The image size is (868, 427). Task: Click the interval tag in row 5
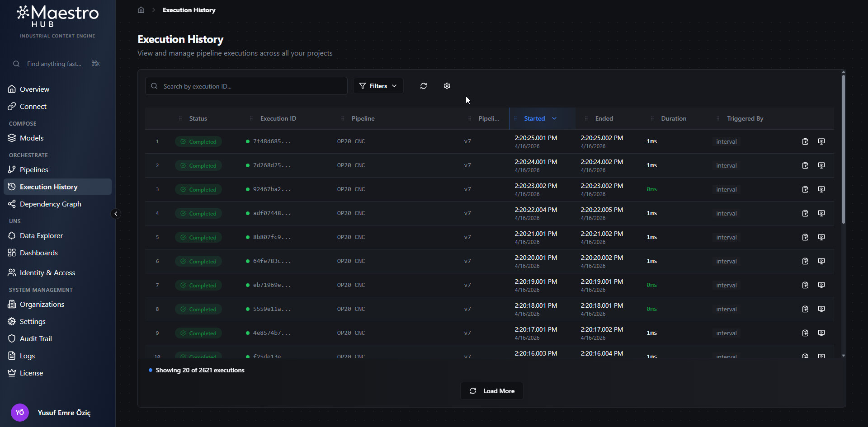coord(726,237)
